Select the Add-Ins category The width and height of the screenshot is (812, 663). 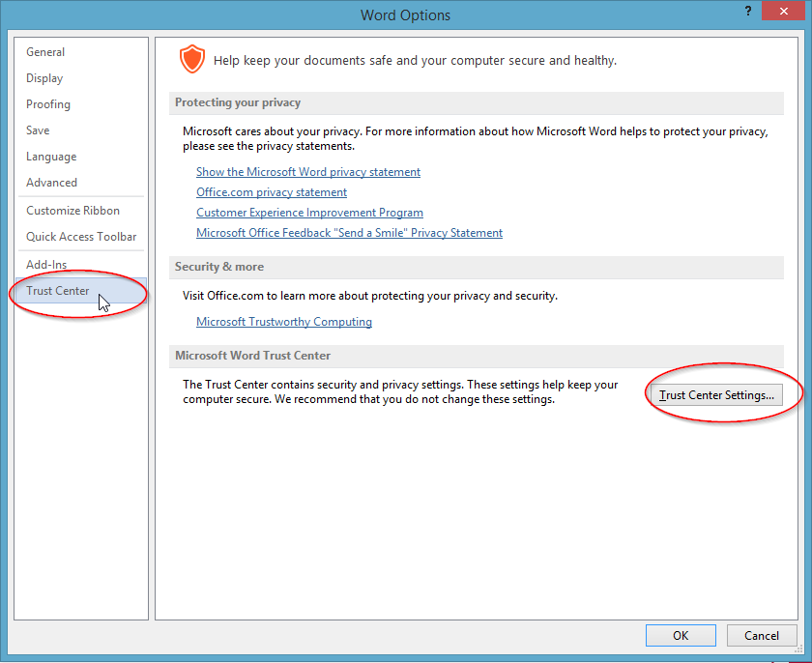pyautogui.click(x=46, y=265)
